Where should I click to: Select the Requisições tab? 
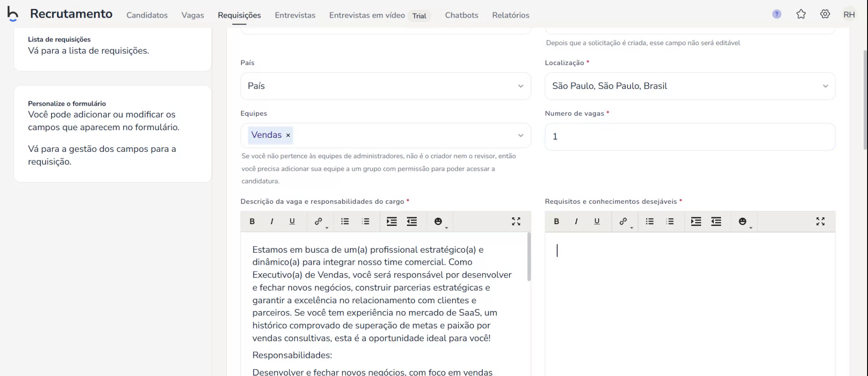click(x=239, y=15)
